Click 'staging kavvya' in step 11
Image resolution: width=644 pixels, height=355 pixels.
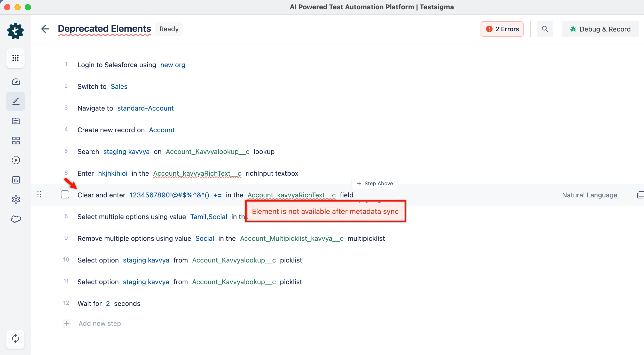[x=146, y=282]
